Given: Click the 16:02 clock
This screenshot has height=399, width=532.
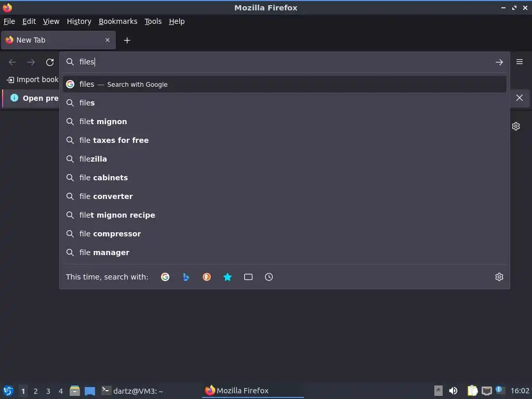Looking at the screenshot, I should [520, 391].
